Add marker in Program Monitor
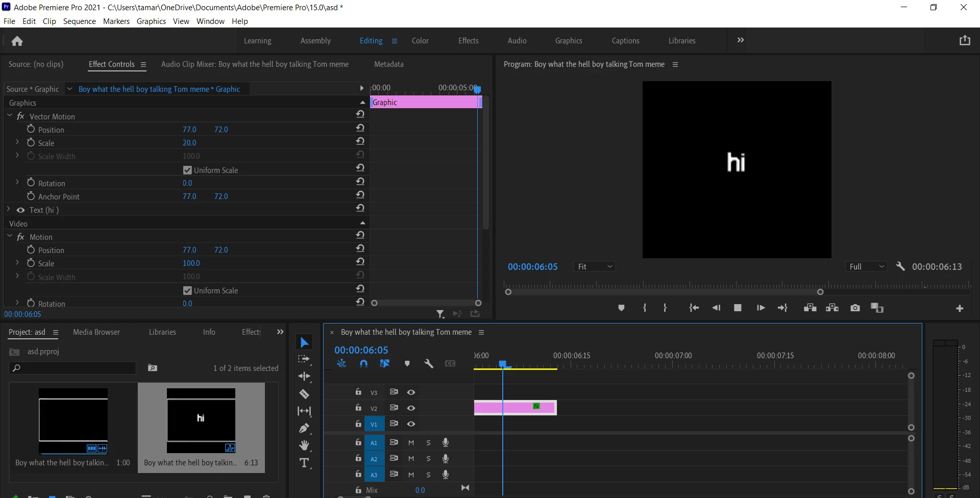The height and width of the screenshot is (498, 980). tap(621, 308)
